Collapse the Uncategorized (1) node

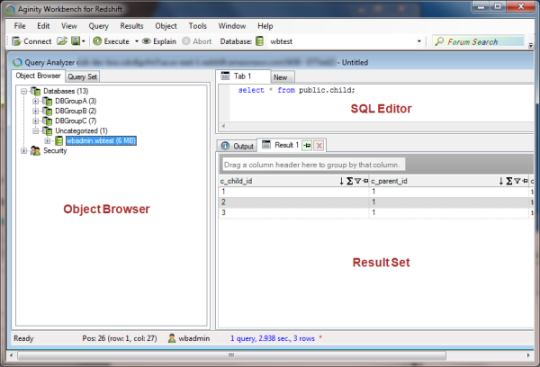point(35,131)
